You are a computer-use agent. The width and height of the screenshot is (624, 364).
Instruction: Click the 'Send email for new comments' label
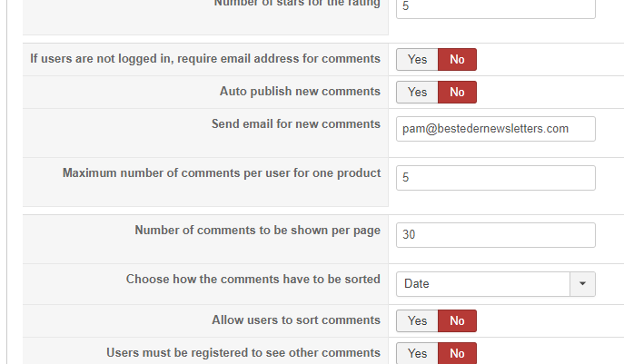point(295,124)
